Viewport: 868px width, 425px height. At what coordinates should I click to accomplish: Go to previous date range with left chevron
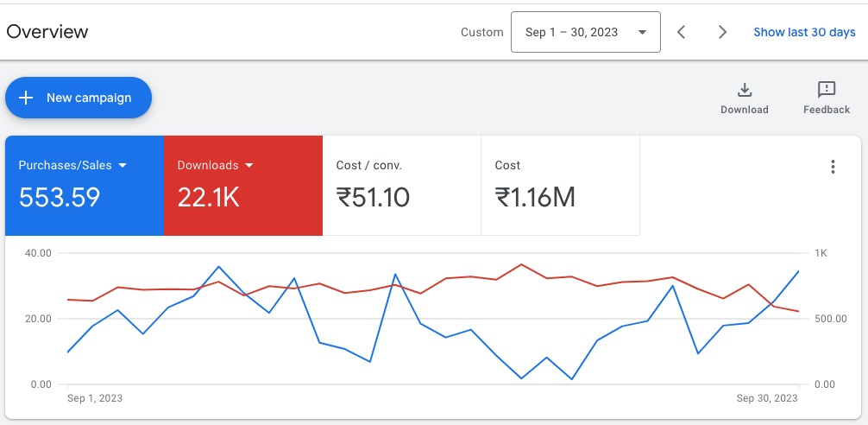tap(682, 32)
